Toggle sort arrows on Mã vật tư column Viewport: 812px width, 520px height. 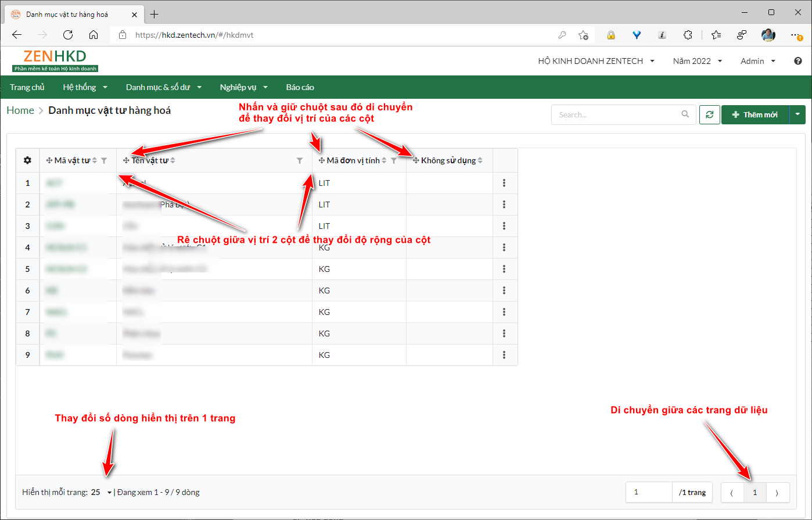click(x=95, y=160)
